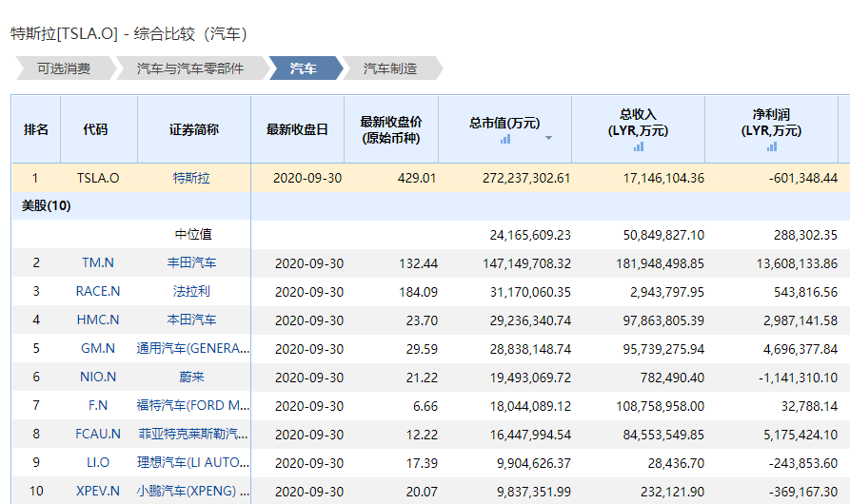
Task: Select Ford revenue 108,758,958.00
Action: (660, 406)
